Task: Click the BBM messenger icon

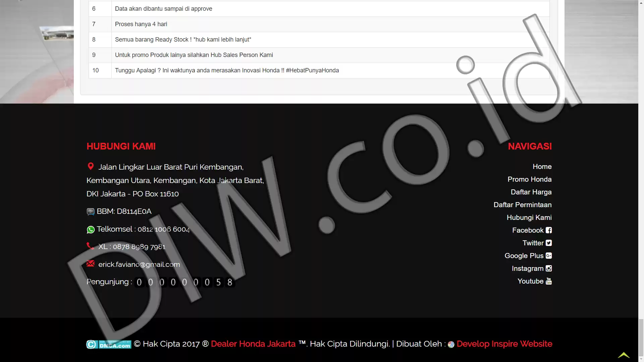Action: point(91,212)
